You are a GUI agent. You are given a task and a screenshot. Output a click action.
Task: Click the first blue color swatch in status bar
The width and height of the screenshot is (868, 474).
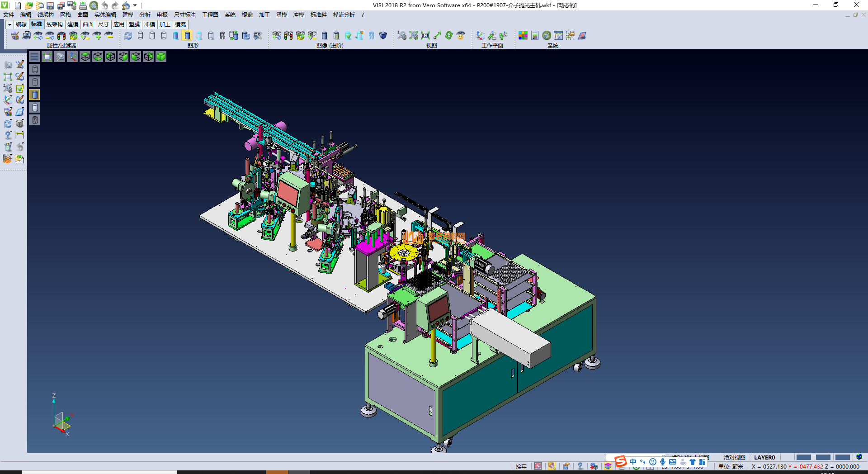[803, 457]
